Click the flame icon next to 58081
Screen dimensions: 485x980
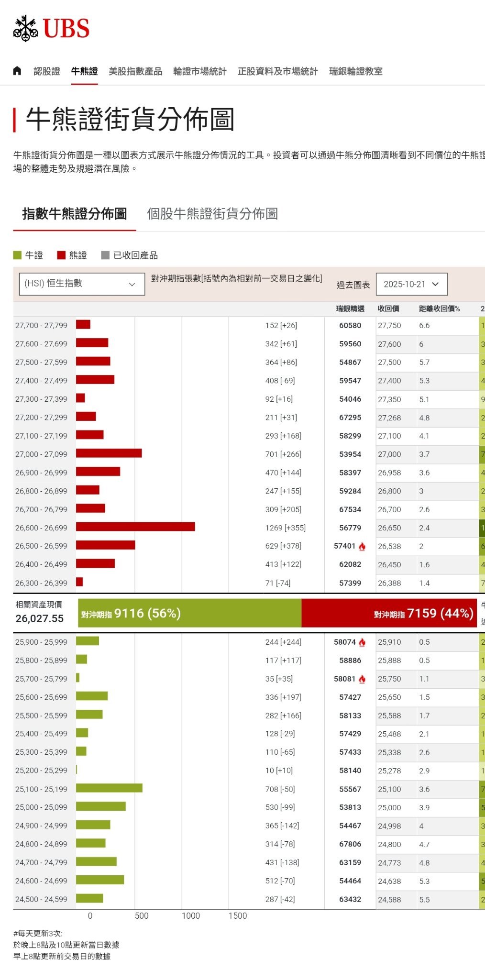362,679
